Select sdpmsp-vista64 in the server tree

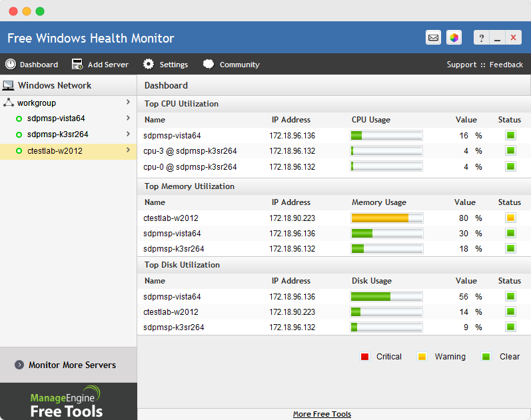tap(56, 118)
